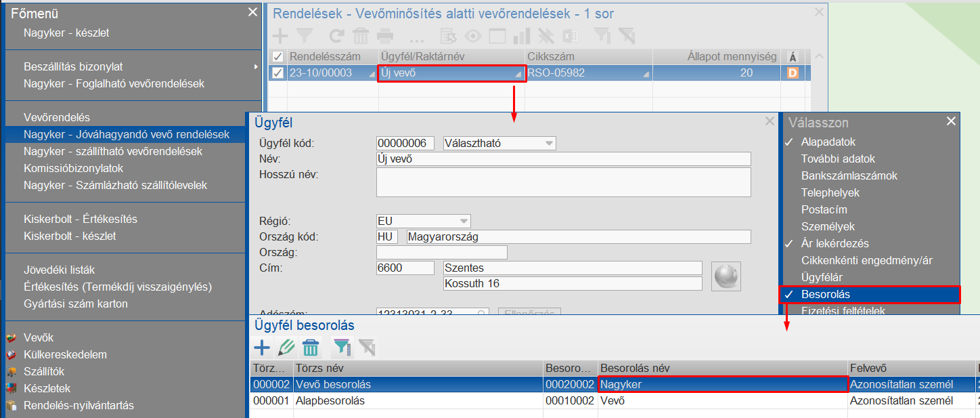980x418 pixels.
Task: Select Bankszámlaszámok in the Válasszon list
Action: (849, 175)
